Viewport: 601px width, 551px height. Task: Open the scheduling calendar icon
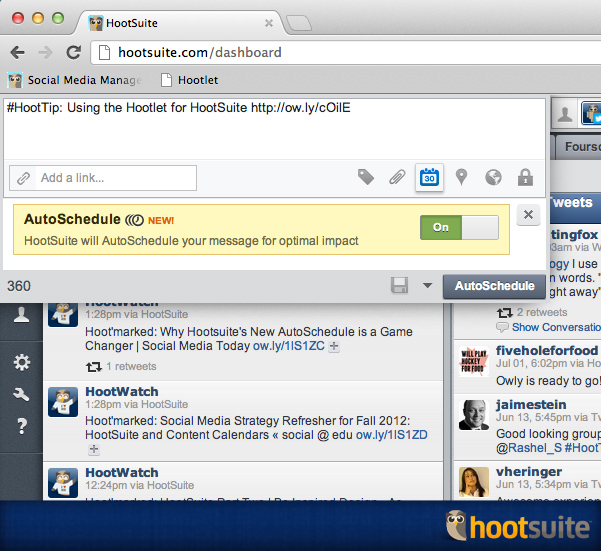[x=429, y=177]
